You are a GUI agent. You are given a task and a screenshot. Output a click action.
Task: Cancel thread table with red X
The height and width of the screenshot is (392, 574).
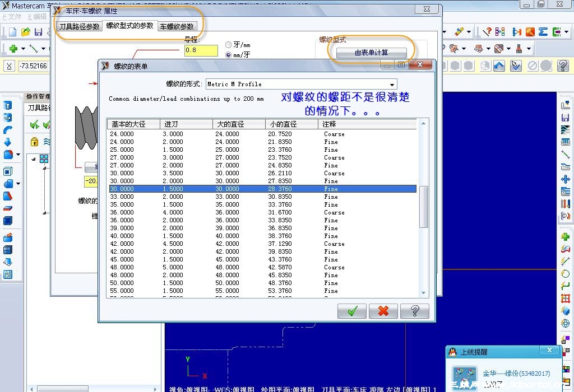pos(383,311)
